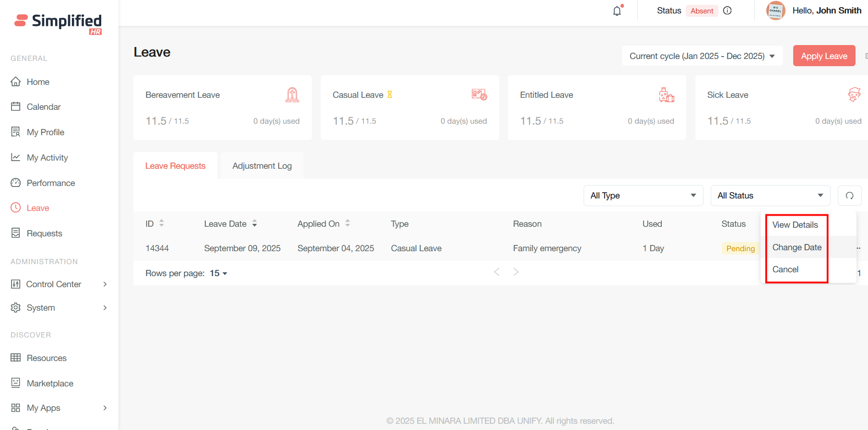868x430 pixels.
Task: Sort table by Applied On column
Action: tap(348, 223)
